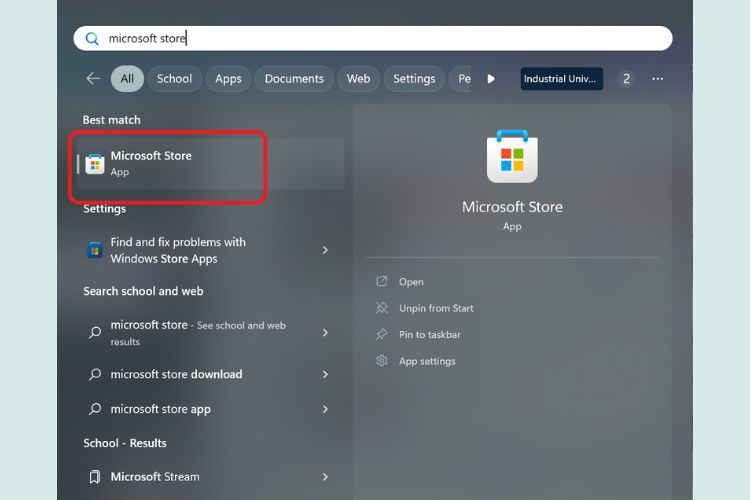Click the gear icon beside App settings

[382, 360]
